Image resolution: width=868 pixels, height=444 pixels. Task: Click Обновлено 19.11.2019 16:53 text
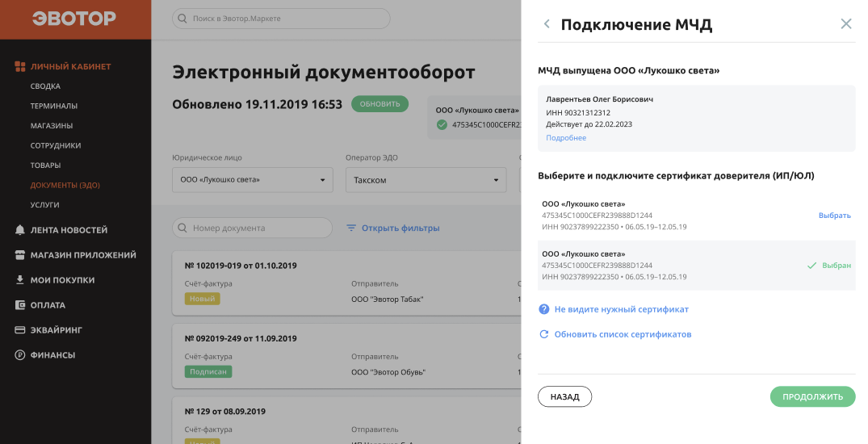257,104
